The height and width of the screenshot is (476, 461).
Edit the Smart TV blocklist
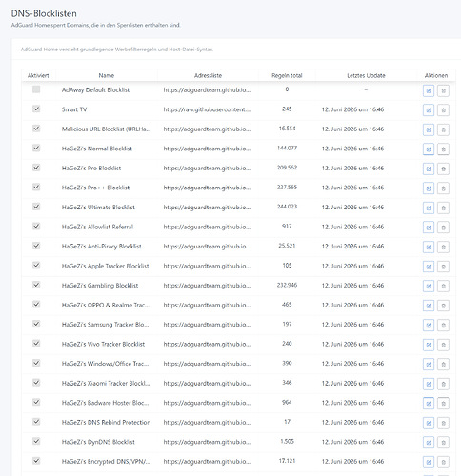tap(429, 110)
